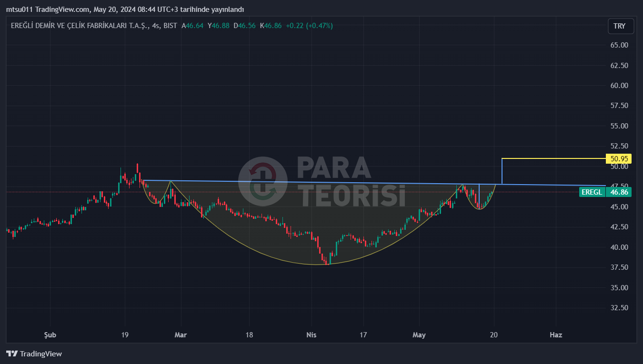
Task: Click the 57.50 price axis label
Action: (619, 106)
